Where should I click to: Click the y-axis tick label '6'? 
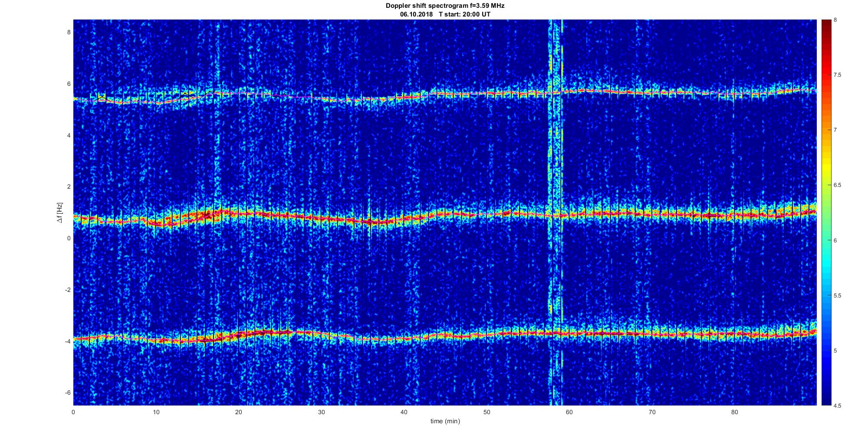pyautogui.click(x=68, y=84)
